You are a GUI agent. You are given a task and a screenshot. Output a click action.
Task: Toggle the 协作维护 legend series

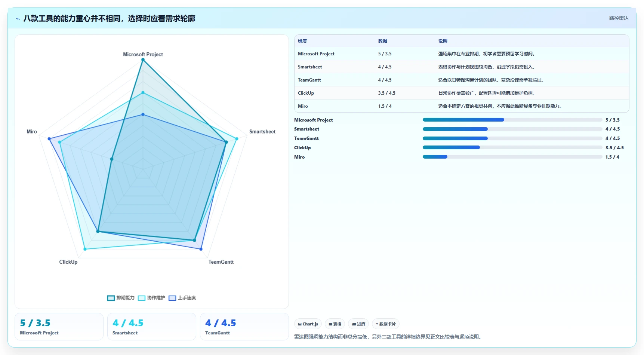(151, 298)
